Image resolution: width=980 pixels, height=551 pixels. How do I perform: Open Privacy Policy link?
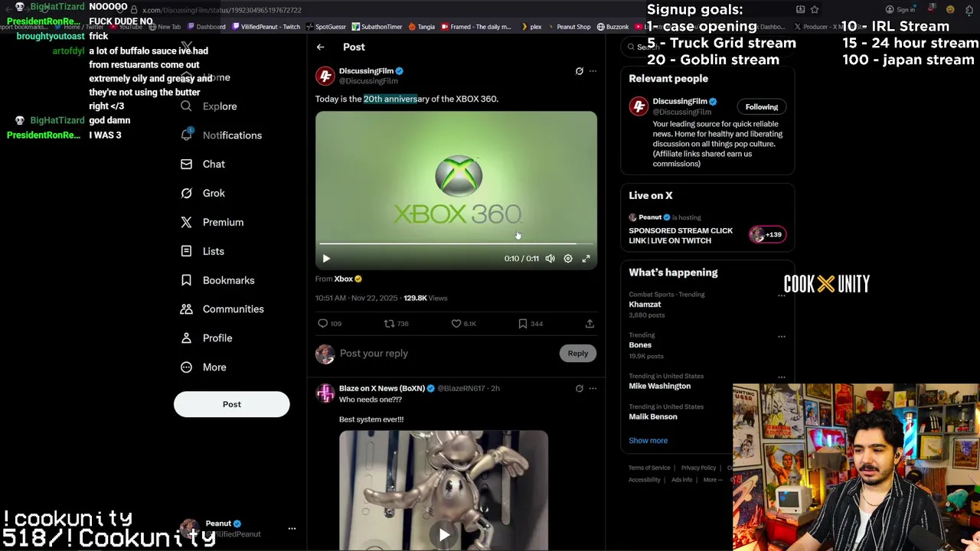click(x=698, y=468)
